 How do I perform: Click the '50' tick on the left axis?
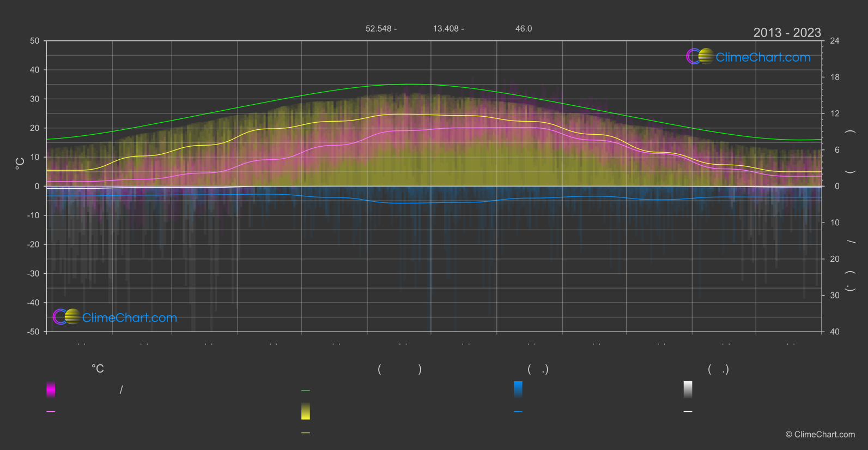35,41
